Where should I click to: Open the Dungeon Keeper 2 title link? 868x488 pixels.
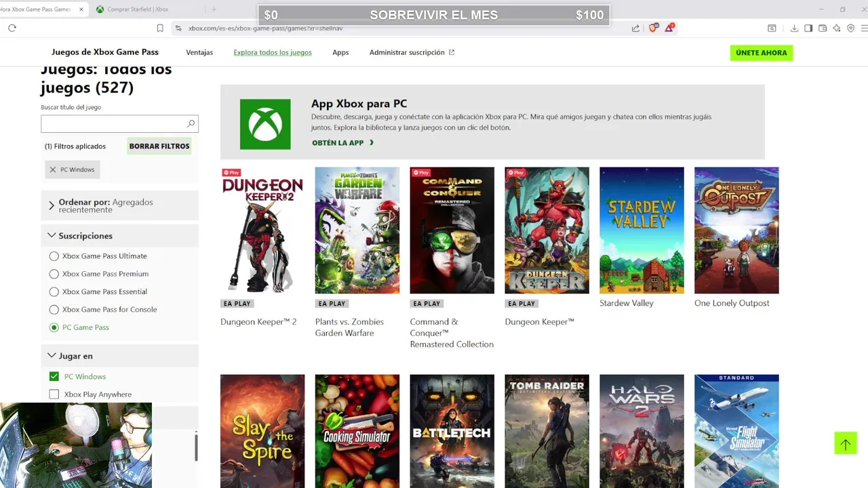coord(258,322)
